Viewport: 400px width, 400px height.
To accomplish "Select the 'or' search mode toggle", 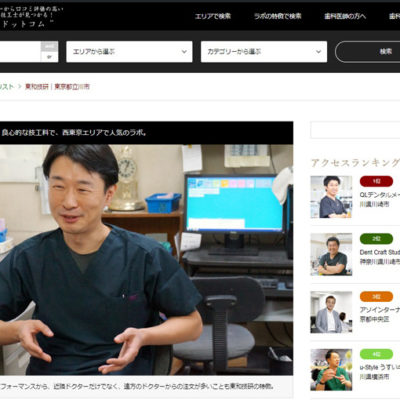I will pos(49,57).
